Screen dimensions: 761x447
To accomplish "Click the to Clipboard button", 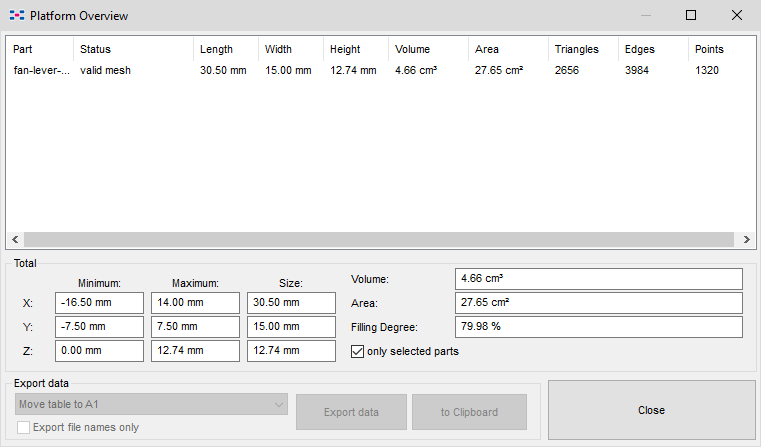I will (x=469, y=412).
